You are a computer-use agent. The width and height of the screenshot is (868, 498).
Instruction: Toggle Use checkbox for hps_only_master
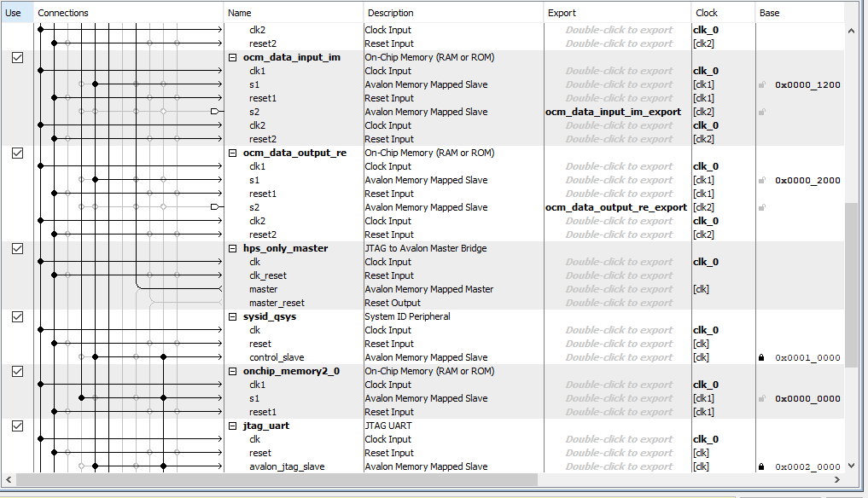point(18,248)
